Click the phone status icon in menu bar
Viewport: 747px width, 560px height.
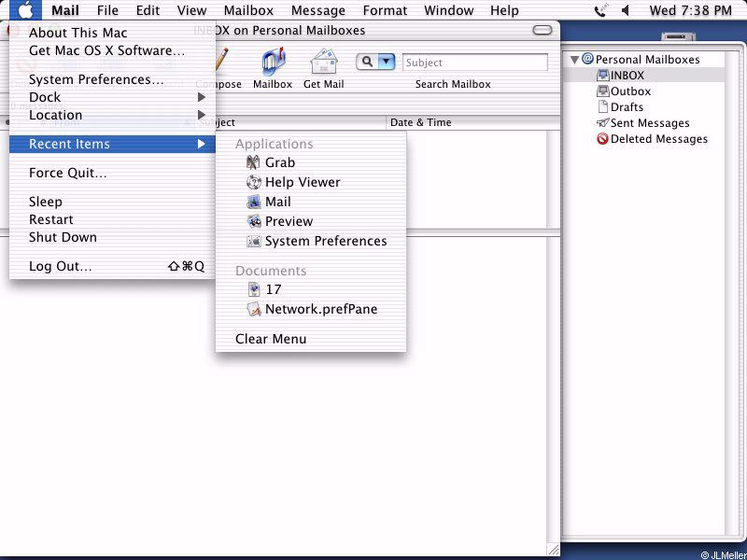pos(600,10)
